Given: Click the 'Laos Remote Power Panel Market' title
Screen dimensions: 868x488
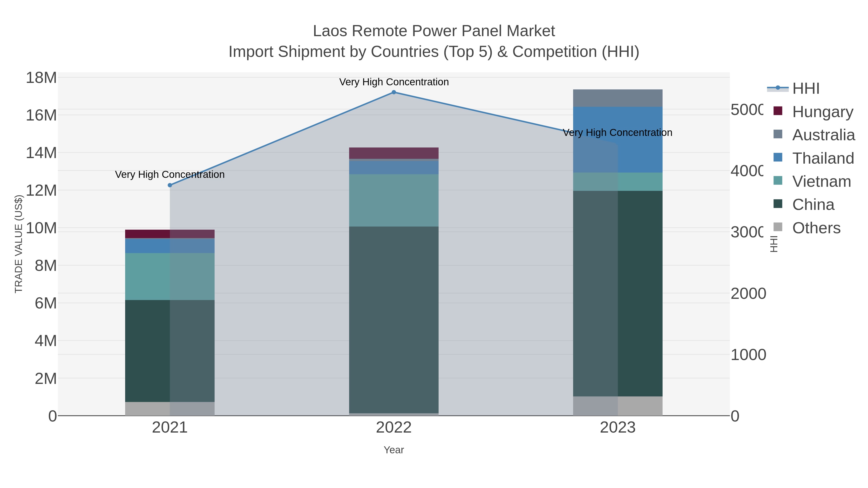Looking at the screenshot, I should [434, 31].
